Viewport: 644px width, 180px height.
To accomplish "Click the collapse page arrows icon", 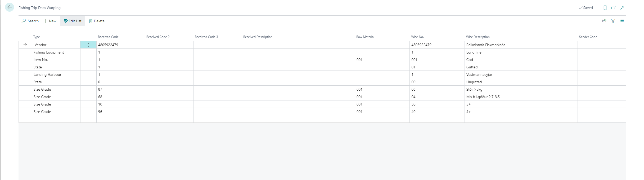I will point(622,8).
